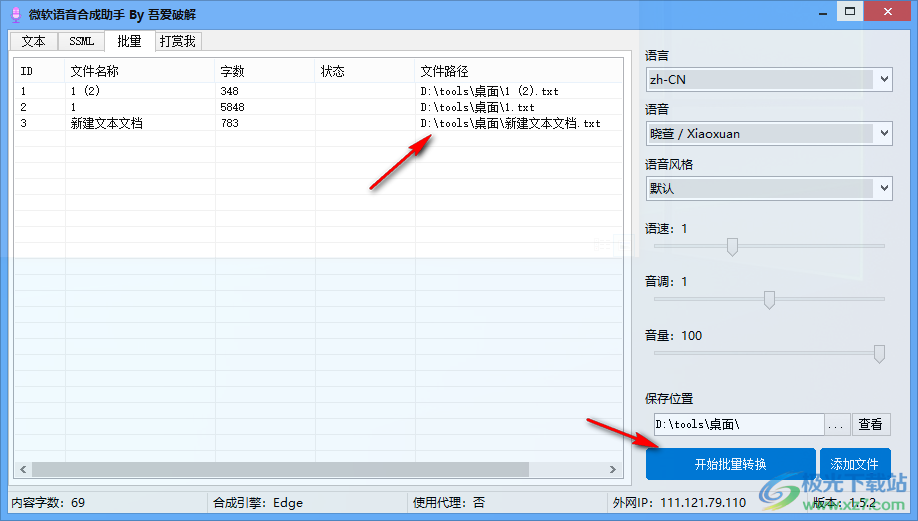Screen dimensions: 918x521
Task: Open the 语音风格 默认 dropdown
Action: point(769,188)
